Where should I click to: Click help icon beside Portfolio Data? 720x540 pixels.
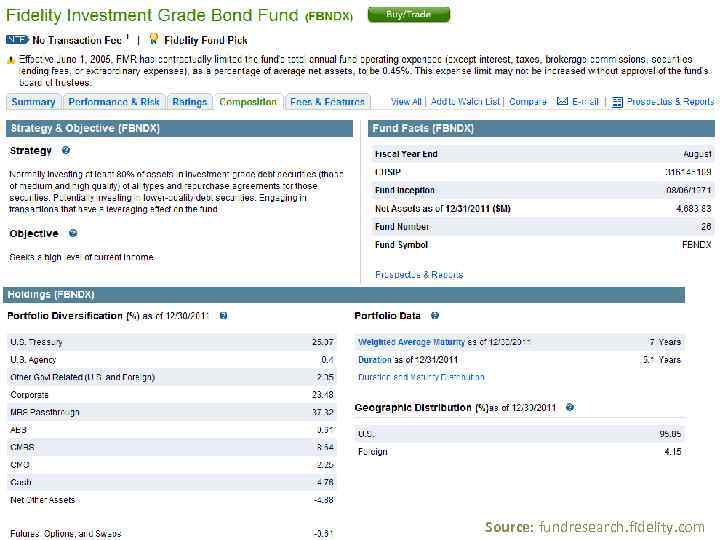[435, 315]
